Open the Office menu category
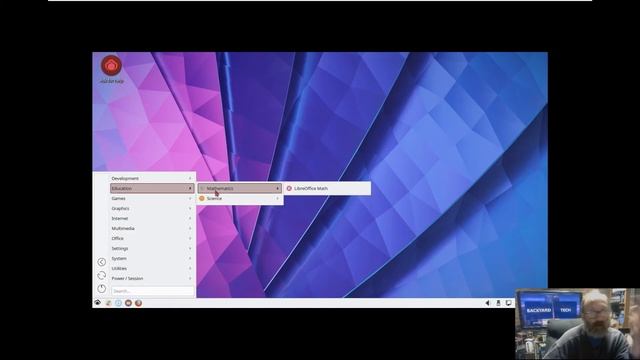Viewport: 640px width, 360px height. [151, 238]
